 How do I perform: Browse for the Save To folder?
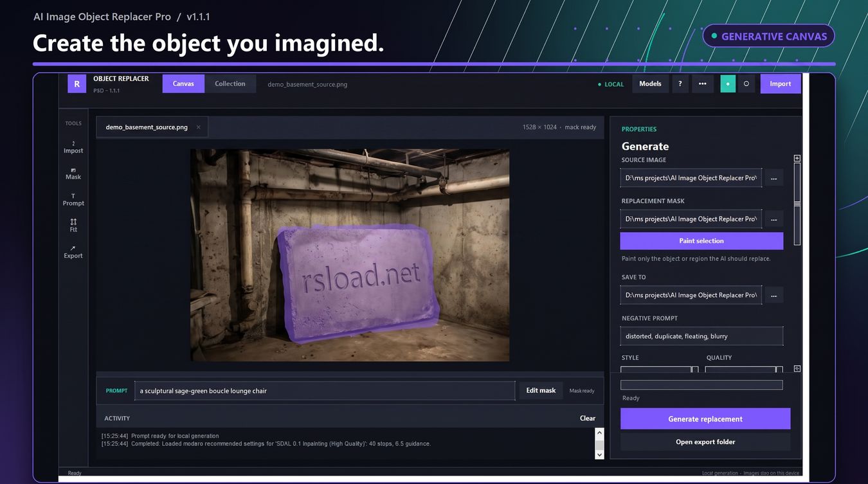click(773, 296)
